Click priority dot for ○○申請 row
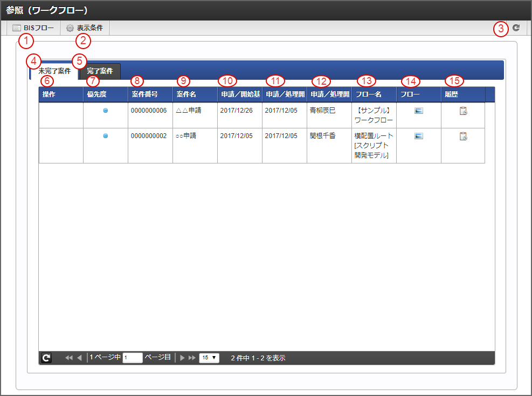The height and width of the screenshot is (396, 532). [x=106, y=136]
